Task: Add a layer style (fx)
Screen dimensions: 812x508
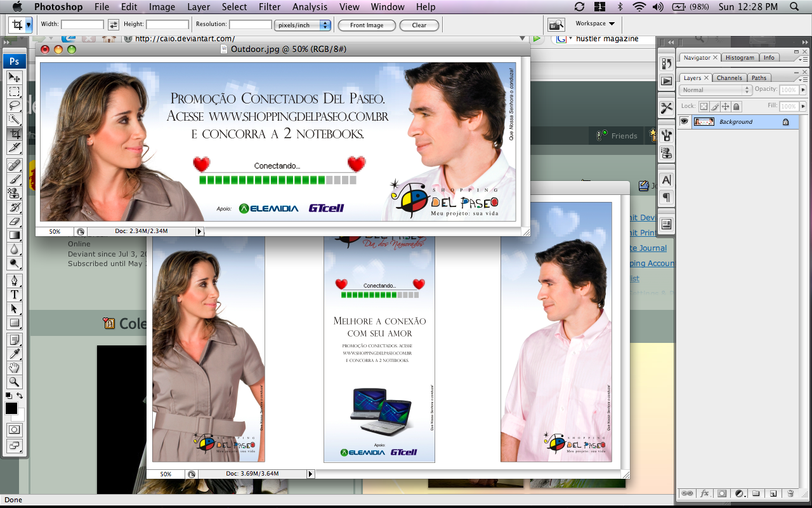Action: 705,493
